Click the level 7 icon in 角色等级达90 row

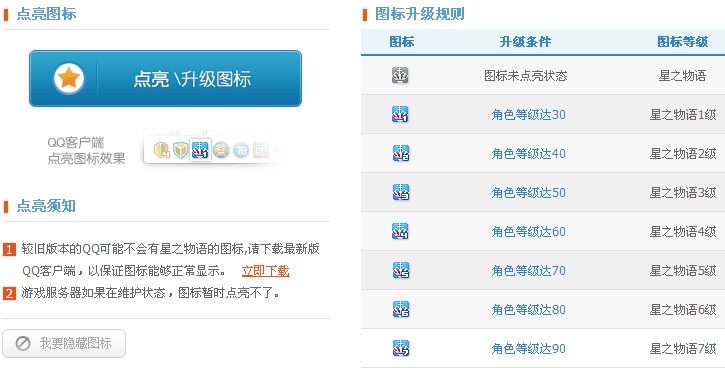tap(400, 348)
